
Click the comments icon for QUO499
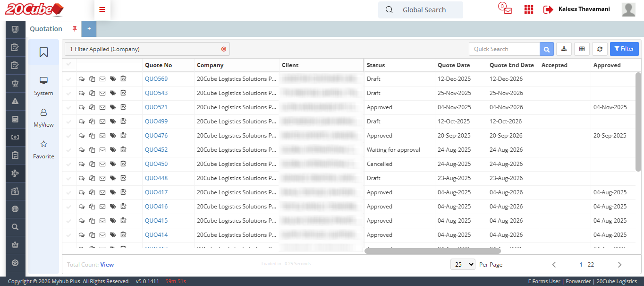coord(82,121)
